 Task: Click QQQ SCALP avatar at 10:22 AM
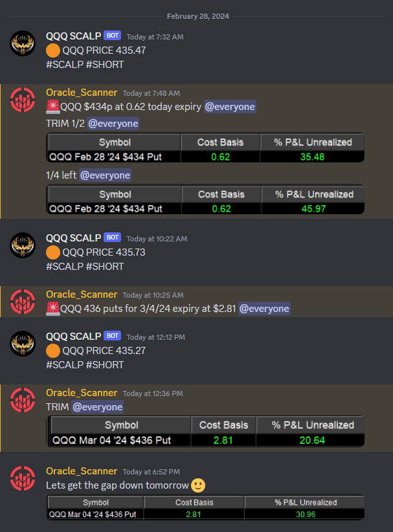click(x=23, y=245)
